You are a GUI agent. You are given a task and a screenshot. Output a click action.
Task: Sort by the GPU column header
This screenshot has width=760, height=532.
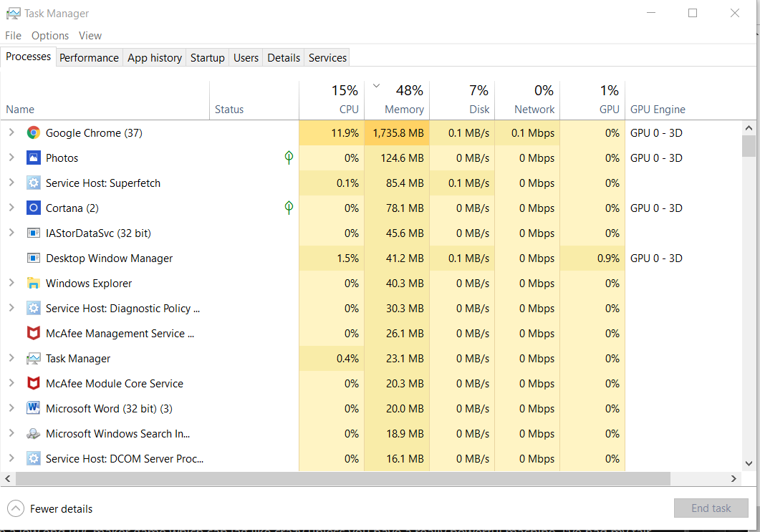[592, 100]
